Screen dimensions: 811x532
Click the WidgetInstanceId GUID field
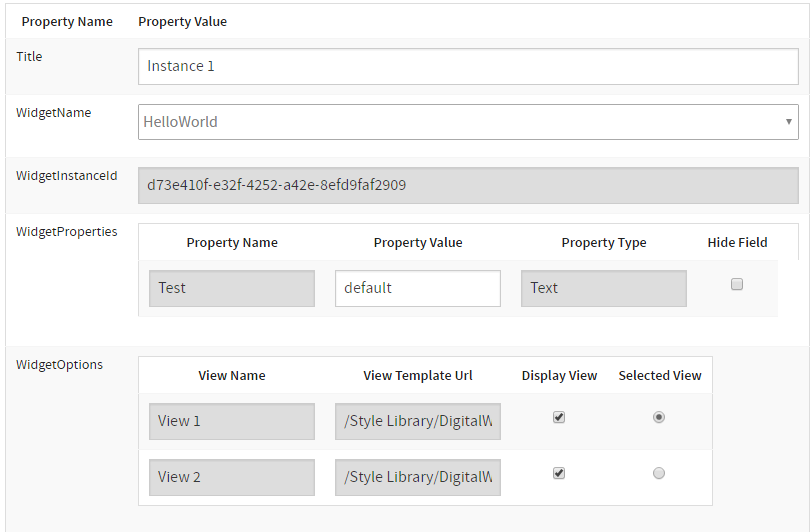click(467, 185)
